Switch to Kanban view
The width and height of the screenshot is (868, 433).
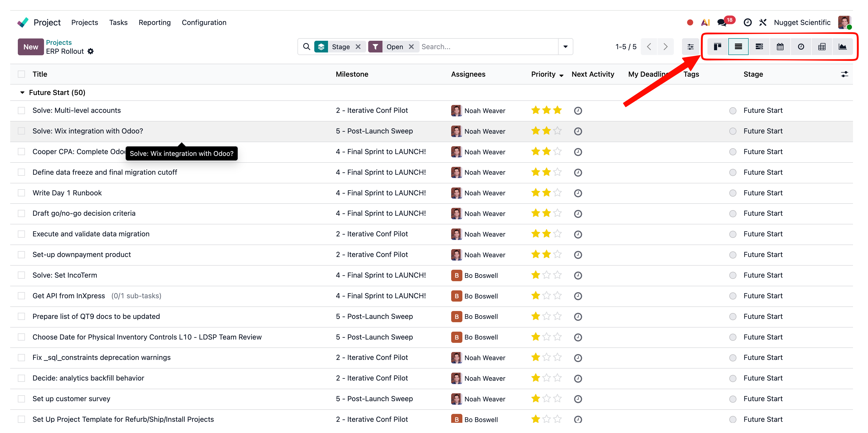[x=717, y=47]
